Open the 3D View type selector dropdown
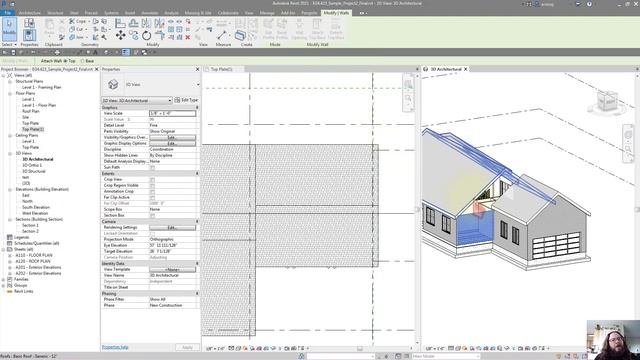 click(198, 84)
